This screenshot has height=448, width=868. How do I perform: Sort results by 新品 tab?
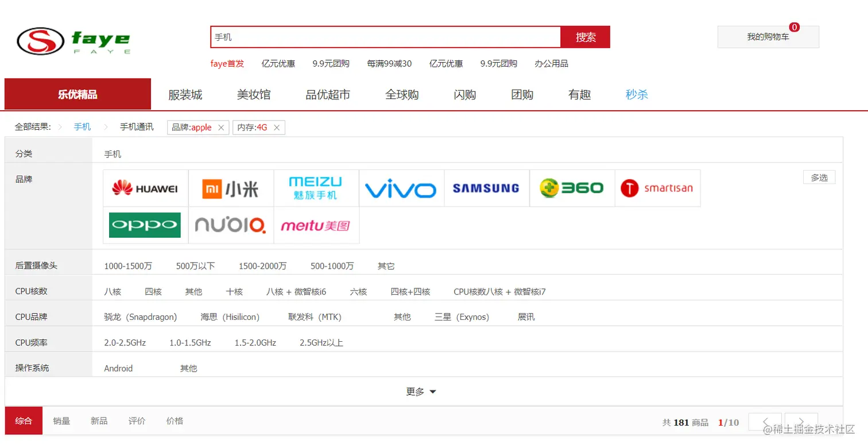(x=99, y=421)
